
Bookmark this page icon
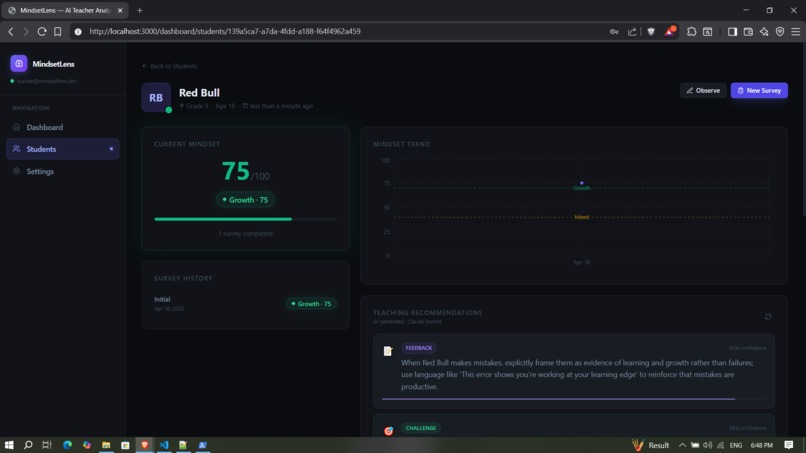point(58,31)
